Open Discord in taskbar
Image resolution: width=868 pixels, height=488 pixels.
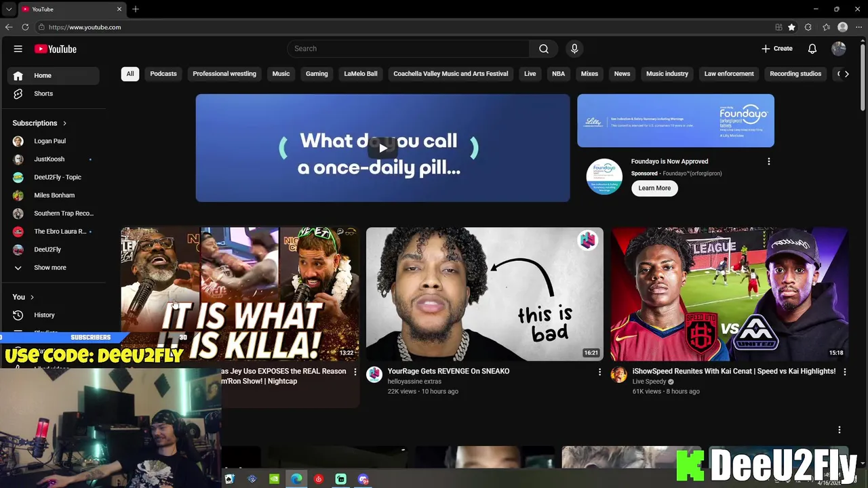click(363, 479)
